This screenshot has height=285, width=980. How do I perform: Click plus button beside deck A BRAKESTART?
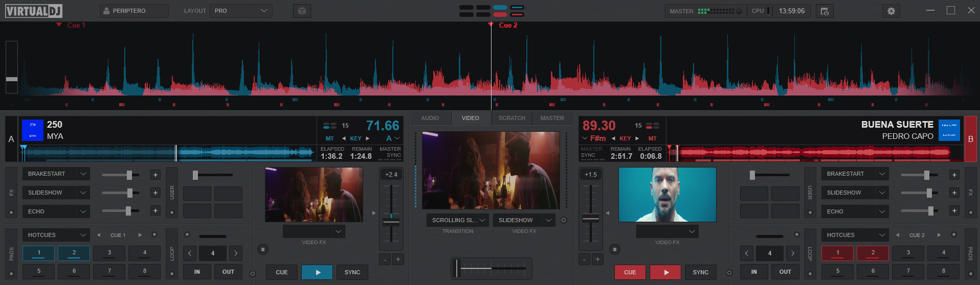click(x=155, y=175)
